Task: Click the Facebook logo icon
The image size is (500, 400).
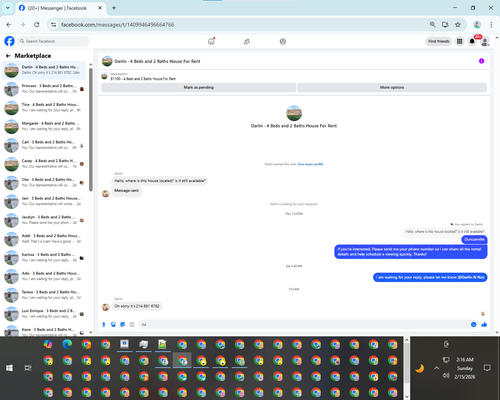Action: point(9,41)
